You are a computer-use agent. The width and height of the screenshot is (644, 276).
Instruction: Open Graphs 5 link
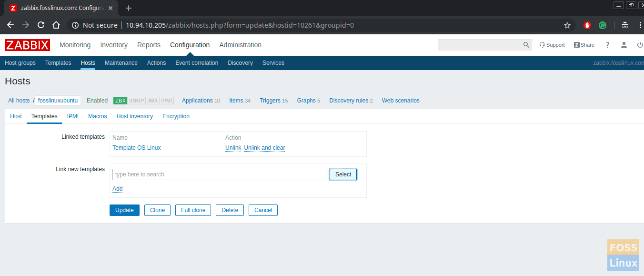coord(309,101)
